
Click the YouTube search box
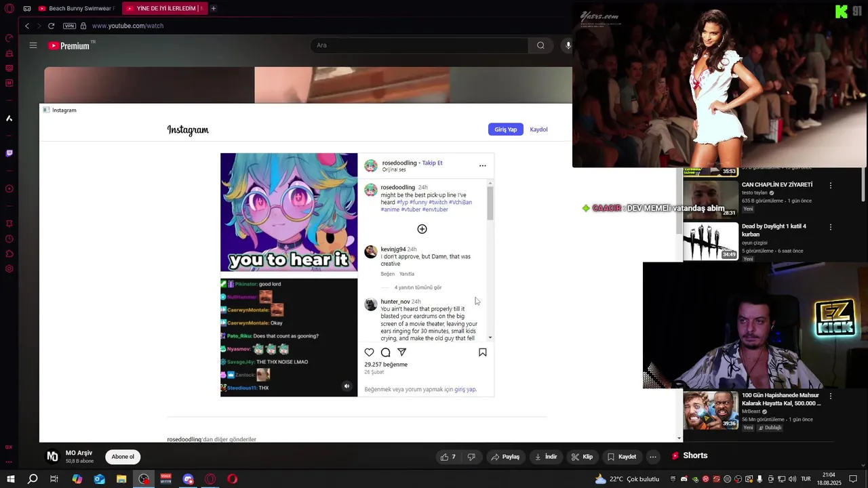pos(419,45)
